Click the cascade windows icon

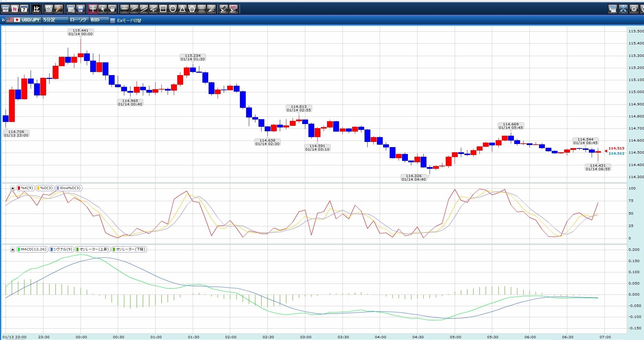[x=613, y=9]
